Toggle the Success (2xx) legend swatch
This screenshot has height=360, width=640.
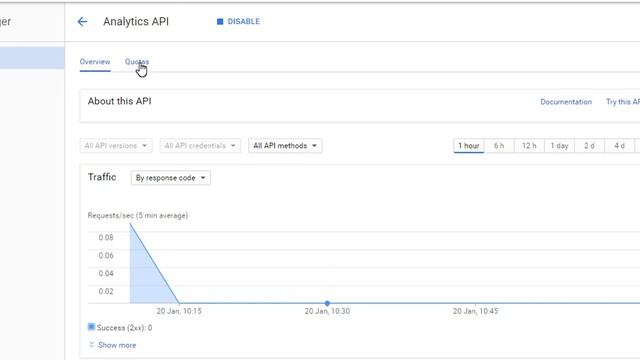pos(91,327)
